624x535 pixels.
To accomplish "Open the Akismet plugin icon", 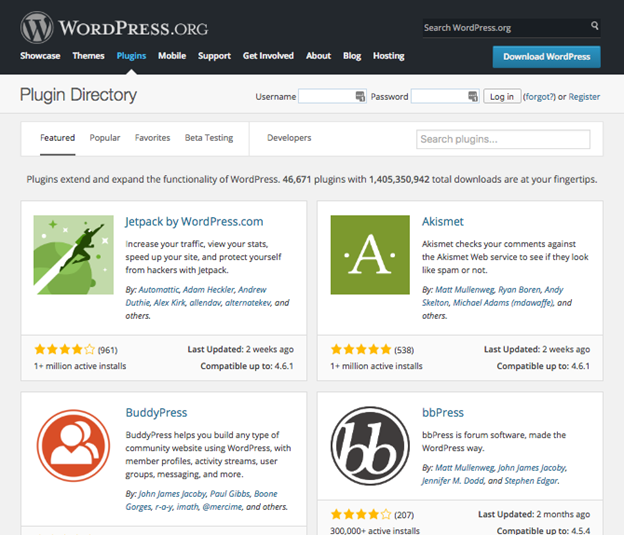I will 370,255.
